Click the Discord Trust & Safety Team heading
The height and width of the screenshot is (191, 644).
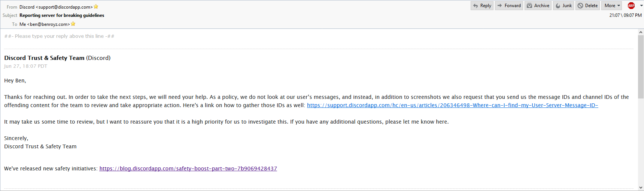pos(44,58)
